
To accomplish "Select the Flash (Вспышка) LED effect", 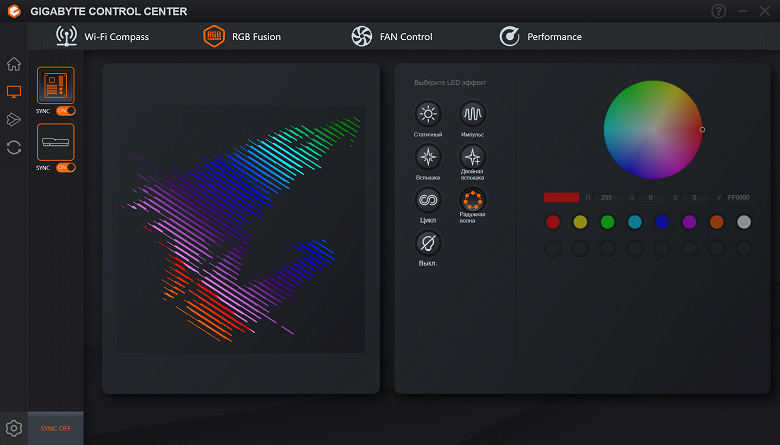I will (x=428, y=157).
